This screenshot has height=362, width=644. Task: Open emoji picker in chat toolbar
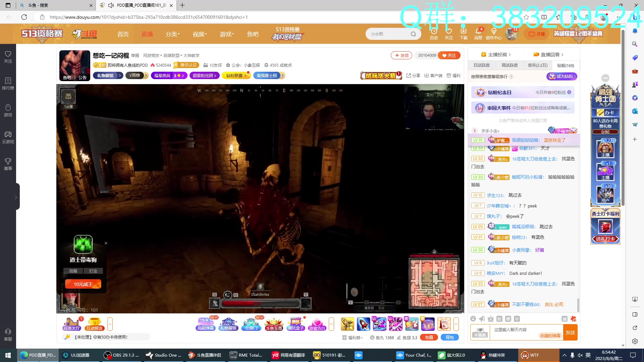coord(473,318)
